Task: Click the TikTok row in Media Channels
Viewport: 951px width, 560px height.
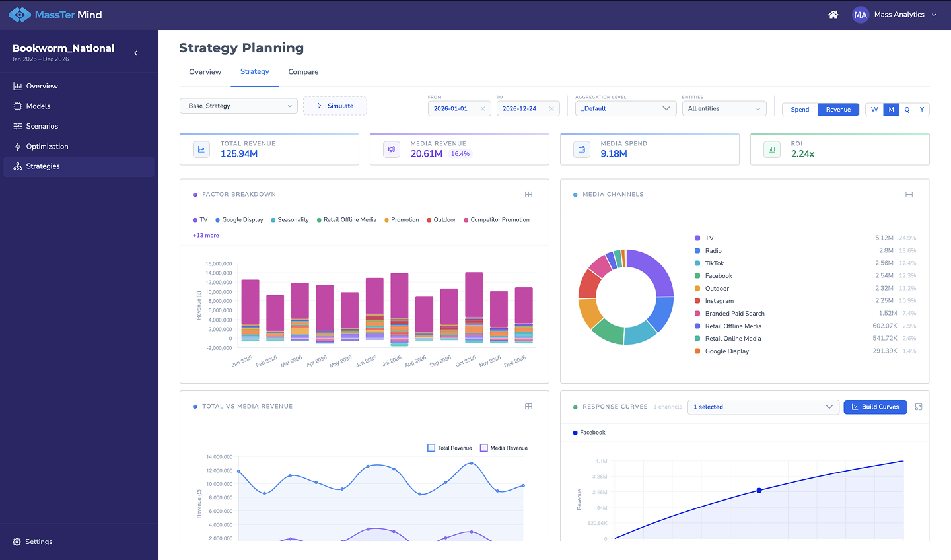Action: point(806,263)
